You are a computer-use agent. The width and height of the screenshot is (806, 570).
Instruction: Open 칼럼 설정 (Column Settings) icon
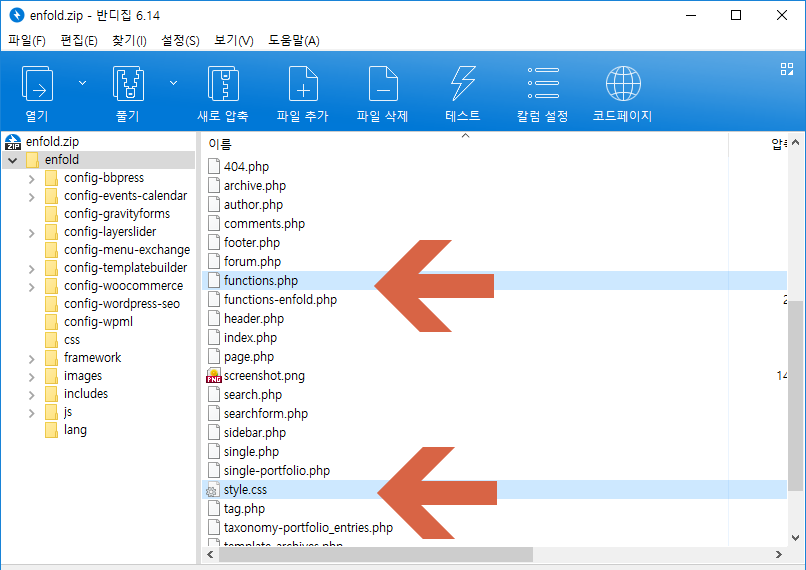[x=543, y=84]
